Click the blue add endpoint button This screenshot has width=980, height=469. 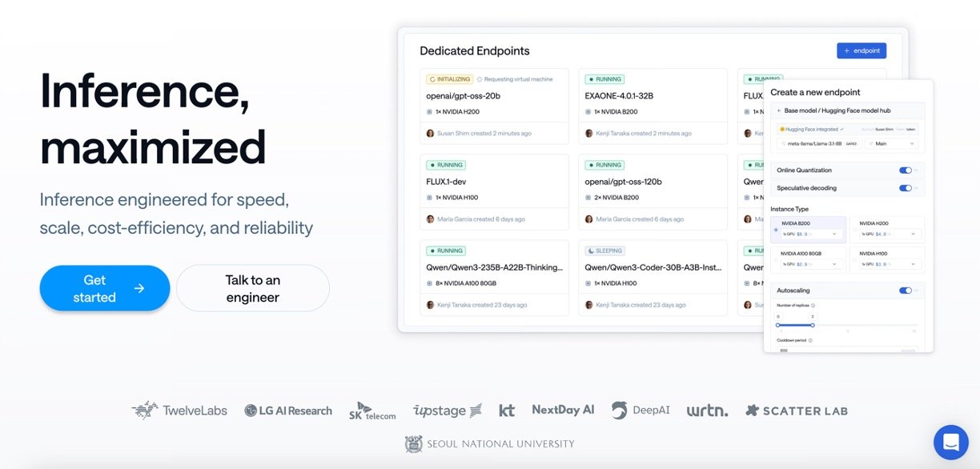tap(862, 50)
